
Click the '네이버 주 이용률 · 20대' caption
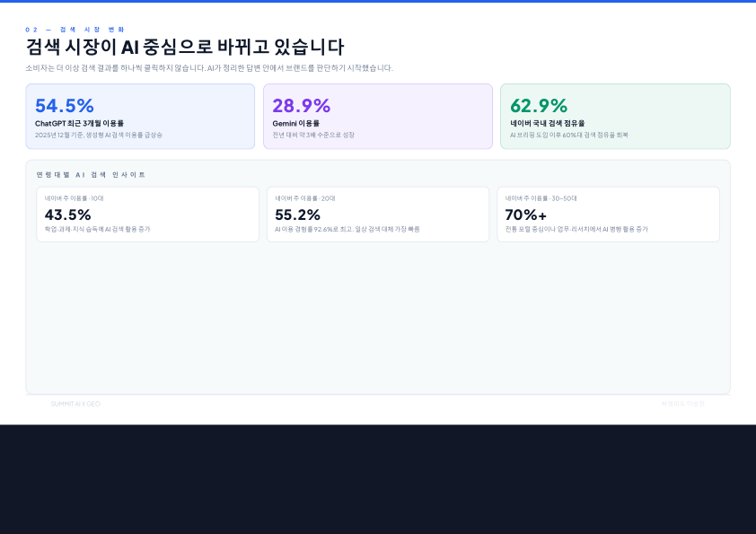click(305, 198)
